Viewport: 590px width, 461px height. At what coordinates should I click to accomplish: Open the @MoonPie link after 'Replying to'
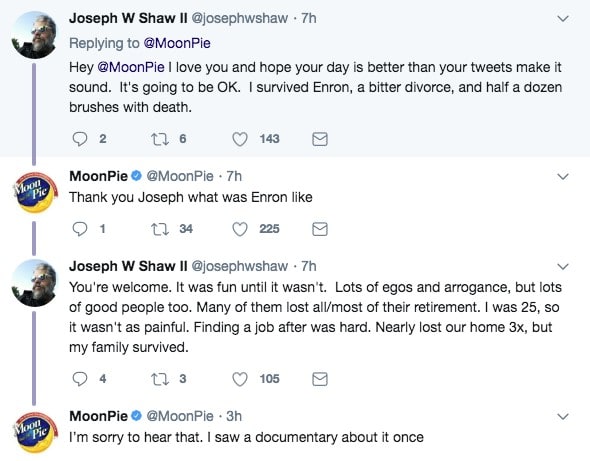click(x=177, y=43)
